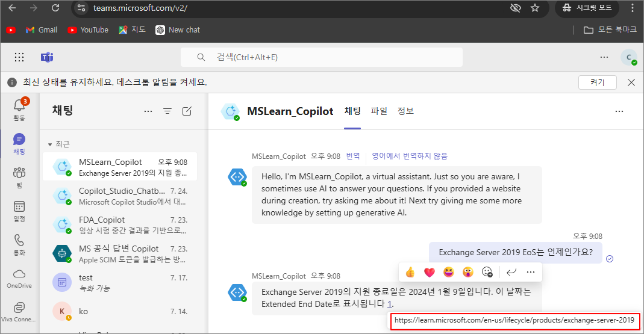Click 영어에서 번역하지 않음
Viewport: 644px width, 334px height.
click(410, 156)
